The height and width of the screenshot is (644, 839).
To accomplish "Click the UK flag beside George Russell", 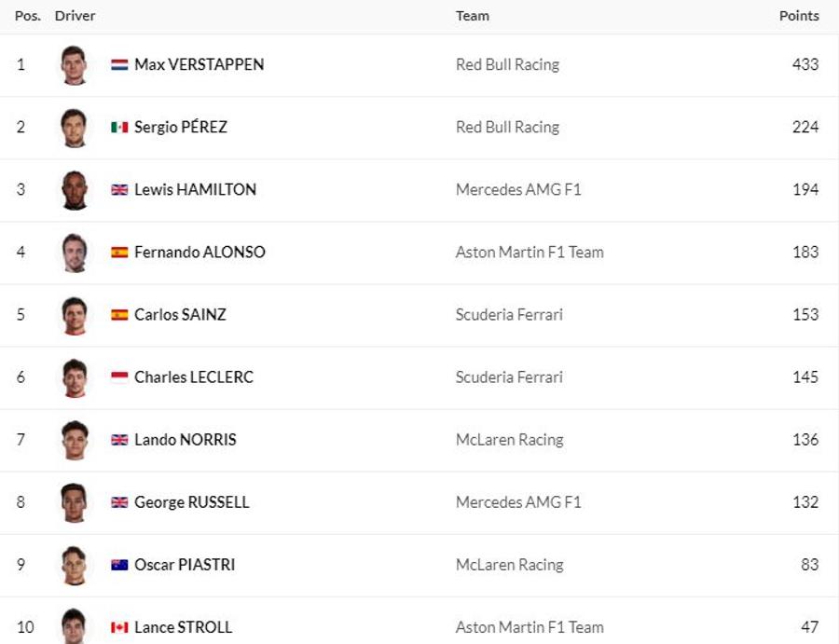I will click(x=119, y=502).
